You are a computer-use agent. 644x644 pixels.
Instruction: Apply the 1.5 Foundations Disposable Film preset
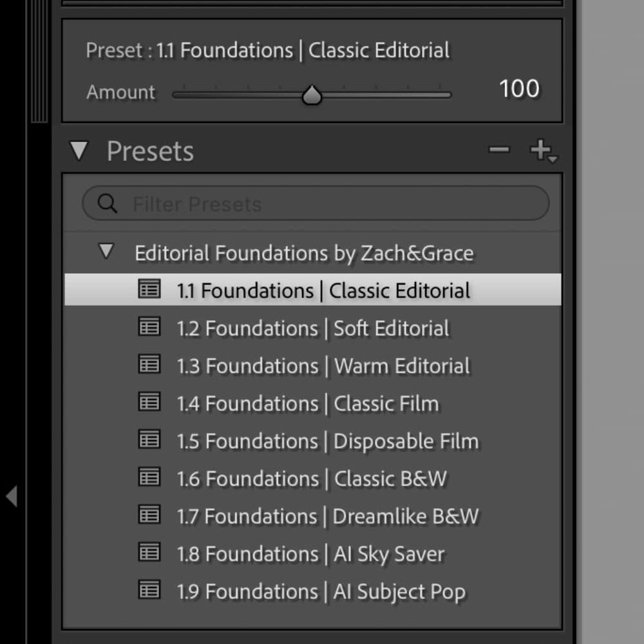coord(327,441)
